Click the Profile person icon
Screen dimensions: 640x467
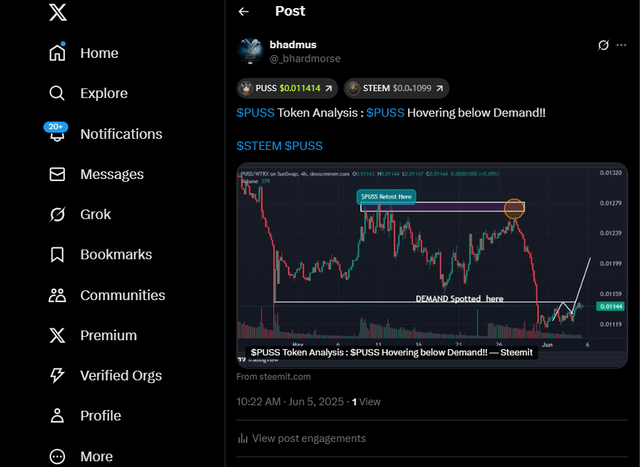coord(57,416)
